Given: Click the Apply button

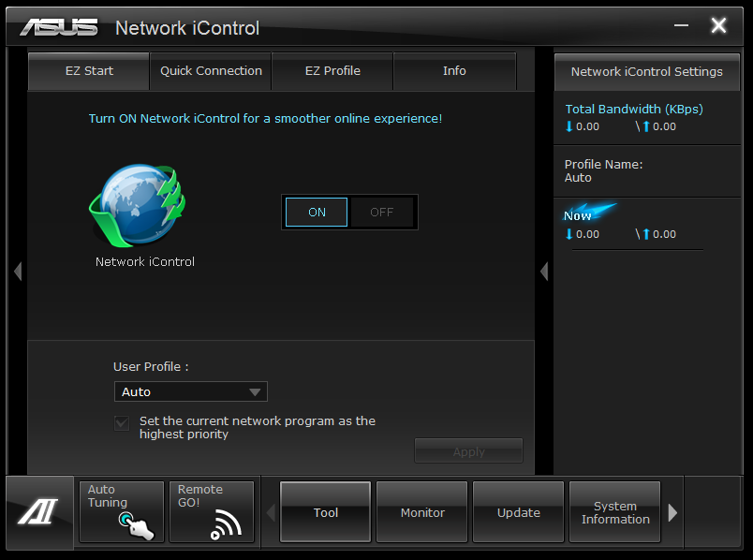Looking at the screenshot, I should point(468,451).
